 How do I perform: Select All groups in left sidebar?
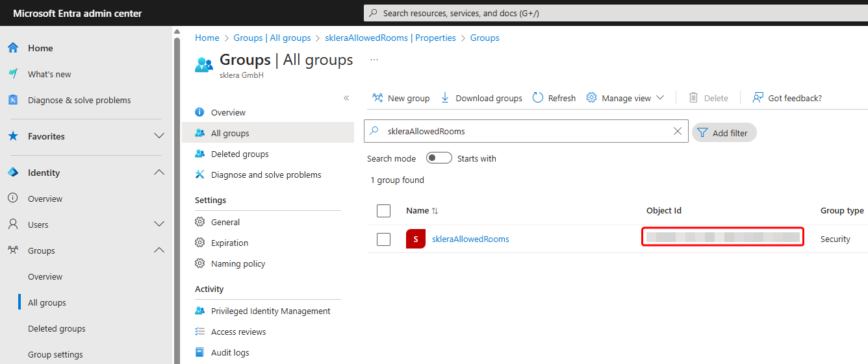tap(47, 302)
